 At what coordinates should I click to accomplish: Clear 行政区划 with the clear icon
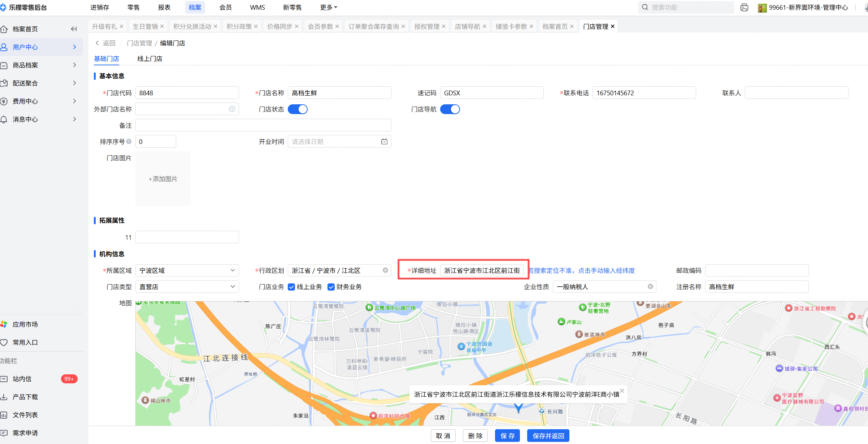385,270
